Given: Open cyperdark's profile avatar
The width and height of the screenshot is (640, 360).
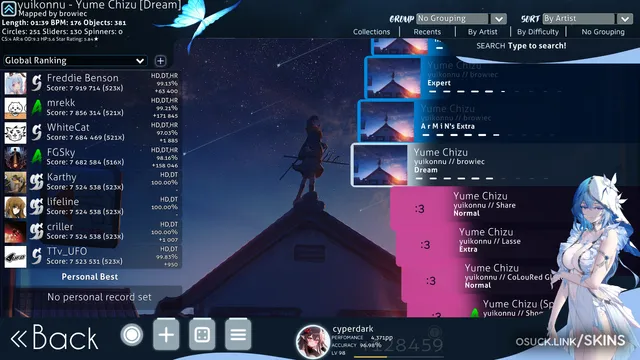Looking at the screenshot, I should click(313, 342).
